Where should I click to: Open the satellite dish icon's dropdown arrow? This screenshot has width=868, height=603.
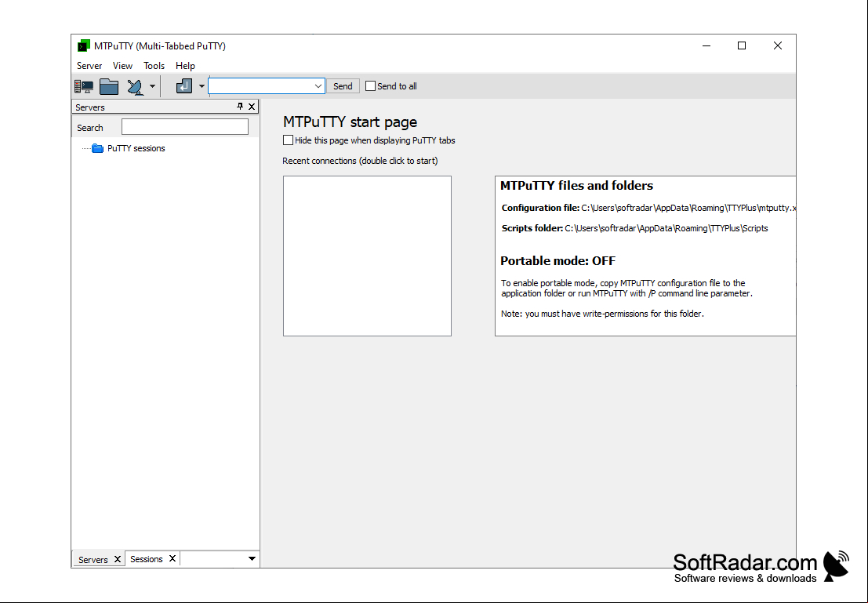pos(152,86)
